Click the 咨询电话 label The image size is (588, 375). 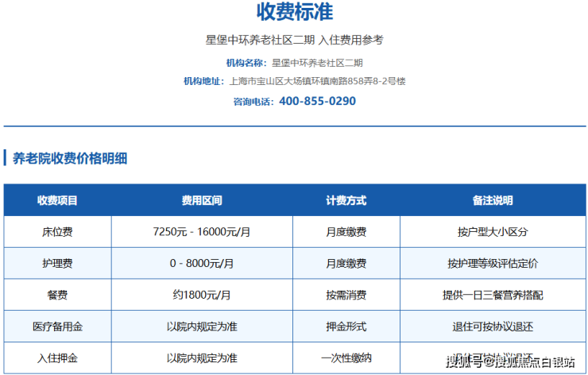[x=253, y=102]
